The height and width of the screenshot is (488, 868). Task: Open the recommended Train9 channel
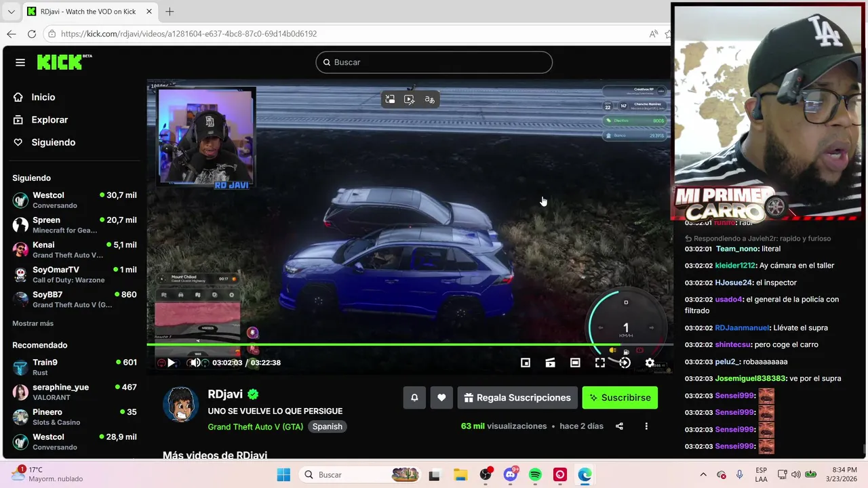pos(75,367)
